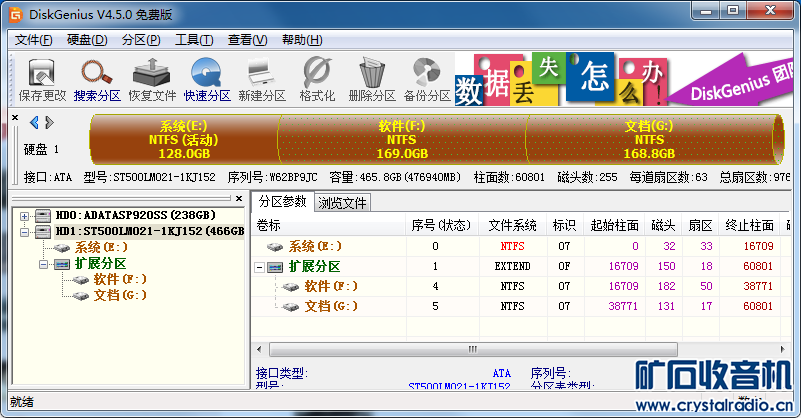Screen dimensions: 801x418
Task: Click the 保存更改 save changes toolbar icon
Action: coord(42,73)
